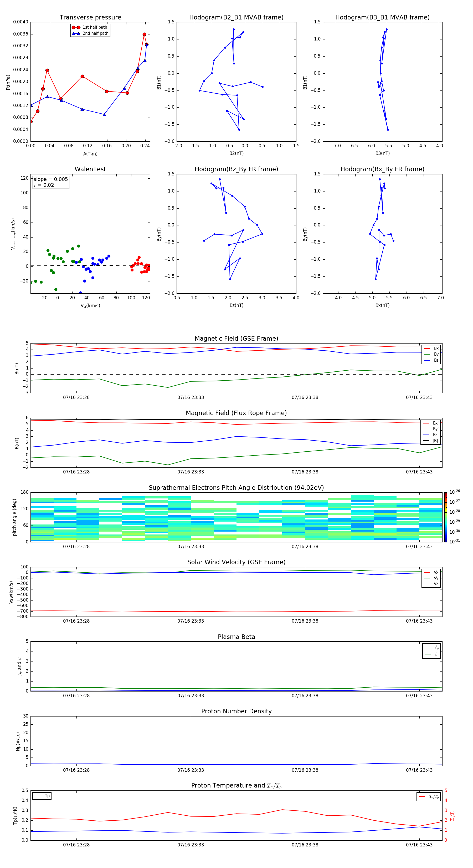The image size is (473, 868).
Task: Click the 'Solar Wind Velocity (GSE Frame)' title
Action: coord(236,562)
